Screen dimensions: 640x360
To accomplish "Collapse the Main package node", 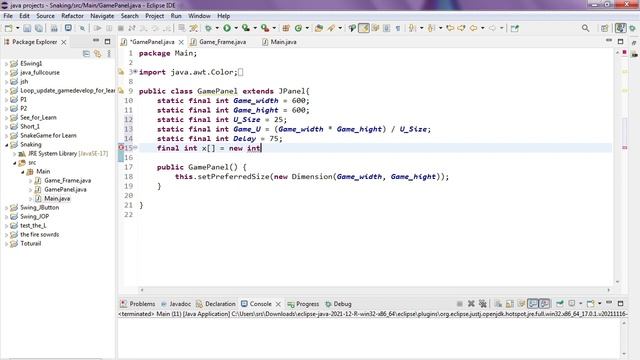I will pos(22,171).
